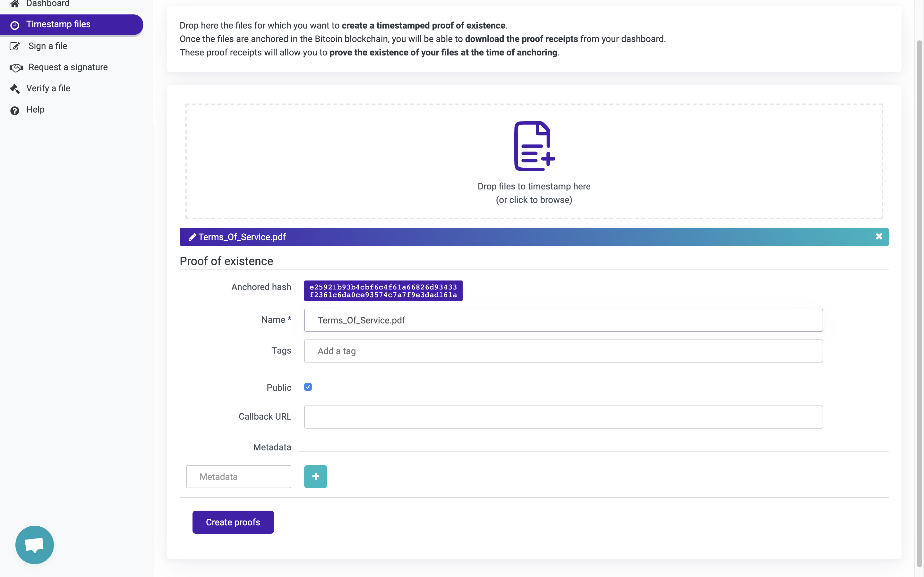Open the Sign a file menu item

48,46
